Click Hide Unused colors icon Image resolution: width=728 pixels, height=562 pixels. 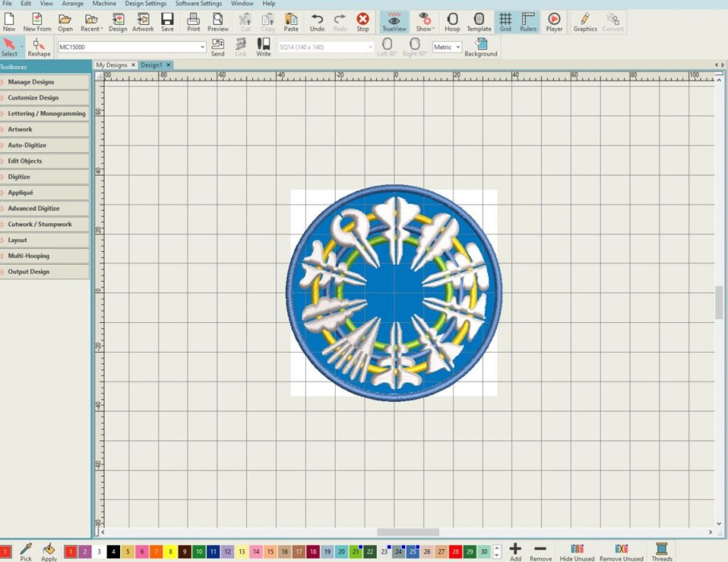577,552
